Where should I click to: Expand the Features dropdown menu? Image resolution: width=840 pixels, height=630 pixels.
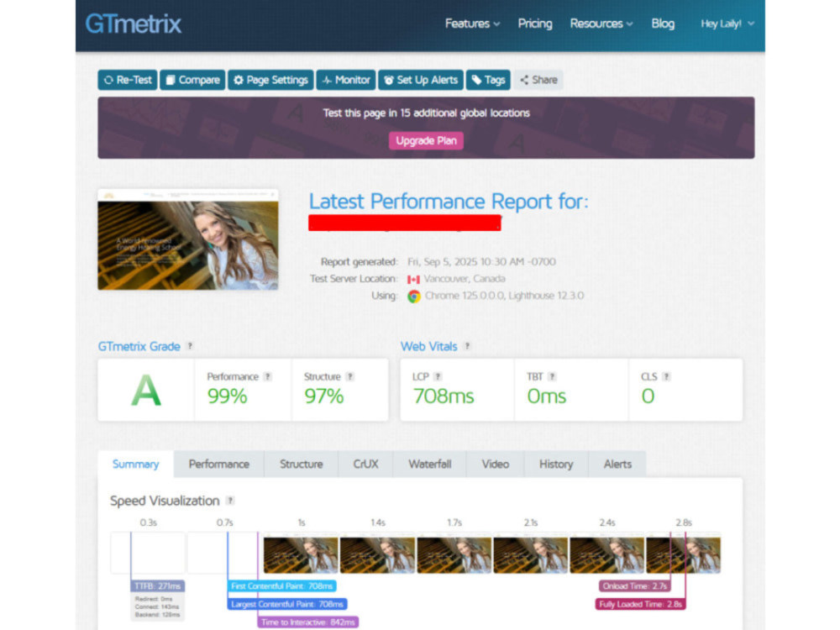pyautogui.click(x=472, y=24)
